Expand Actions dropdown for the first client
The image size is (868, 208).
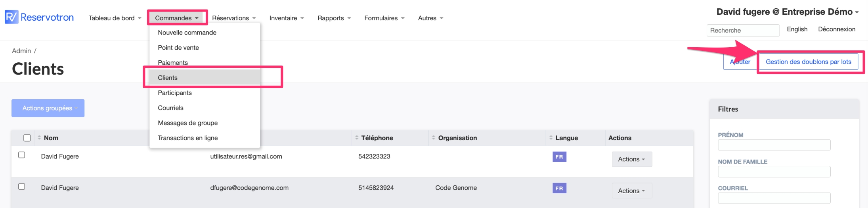(x=631, y=159)
